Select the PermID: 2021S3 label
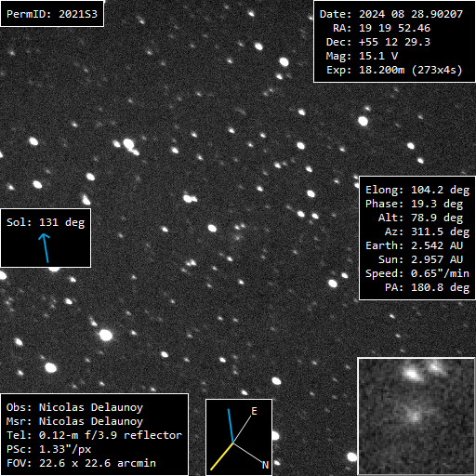Viewport: 476px width, 476px height. pos(52,14)
